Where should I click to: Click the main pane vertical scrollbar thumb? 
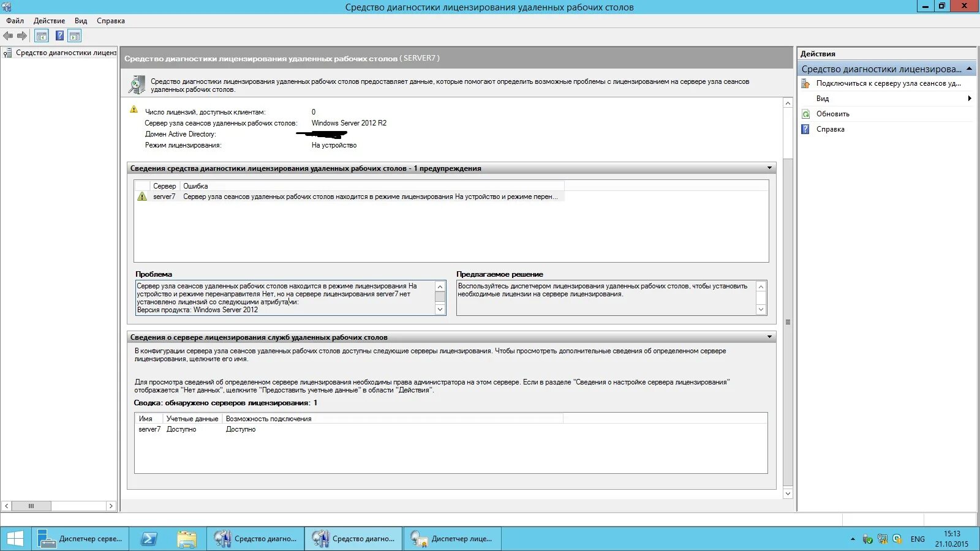[788, 321]
